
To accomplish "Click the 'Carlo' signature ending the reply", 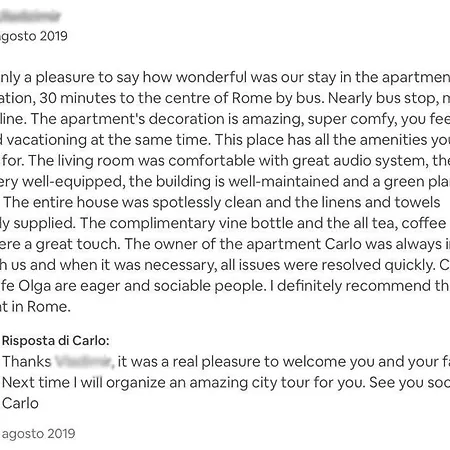I will tap(20, 403).
